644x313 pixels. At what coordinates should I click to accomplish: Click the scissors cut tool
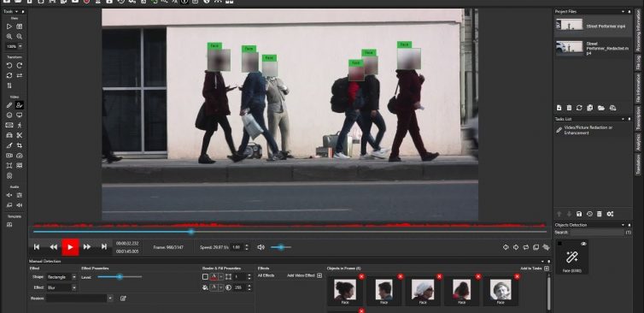(20, 135)
